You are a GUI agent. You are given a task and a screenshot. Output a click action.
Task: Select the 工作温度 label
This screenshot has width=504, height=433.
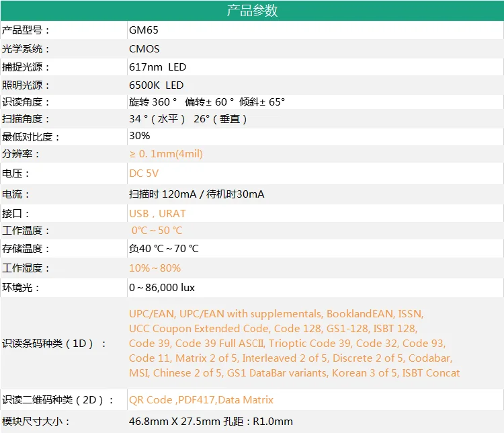click(x=26, y=231)
